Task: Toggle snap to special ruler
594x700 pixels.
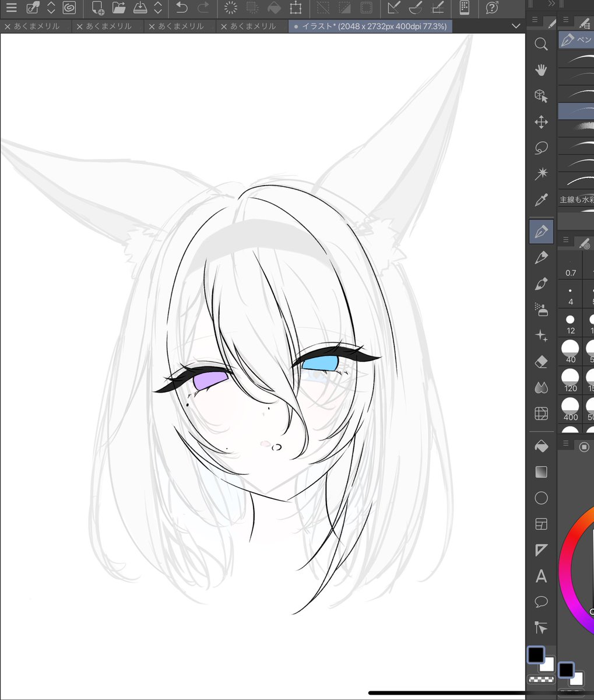Action: click(416, 8)
